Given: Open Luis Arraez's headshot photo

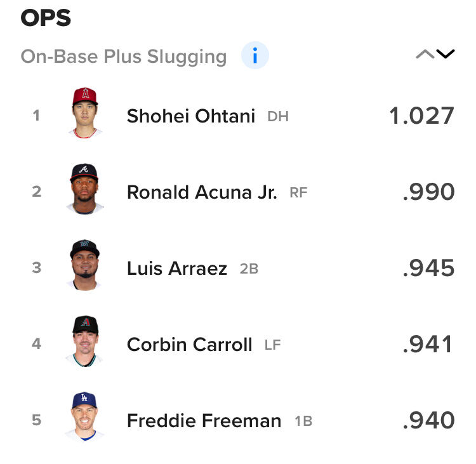Looking at the screenshot, I should 84,265.
